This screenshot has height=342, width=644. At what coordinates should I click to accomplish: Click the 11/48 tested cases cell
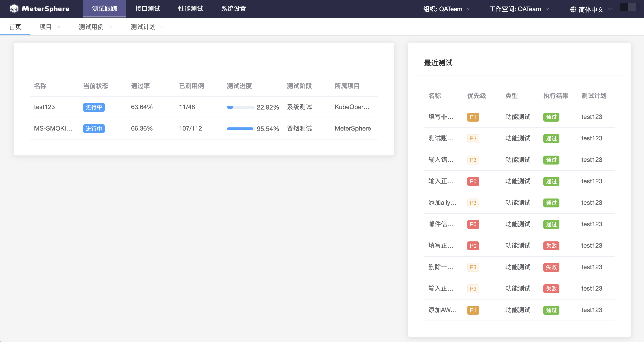[187, 107]
